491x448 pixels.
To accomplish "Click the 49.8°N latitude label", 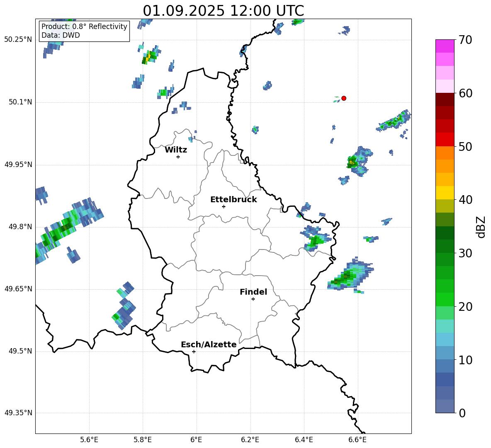I will click(x=20, y=227).
